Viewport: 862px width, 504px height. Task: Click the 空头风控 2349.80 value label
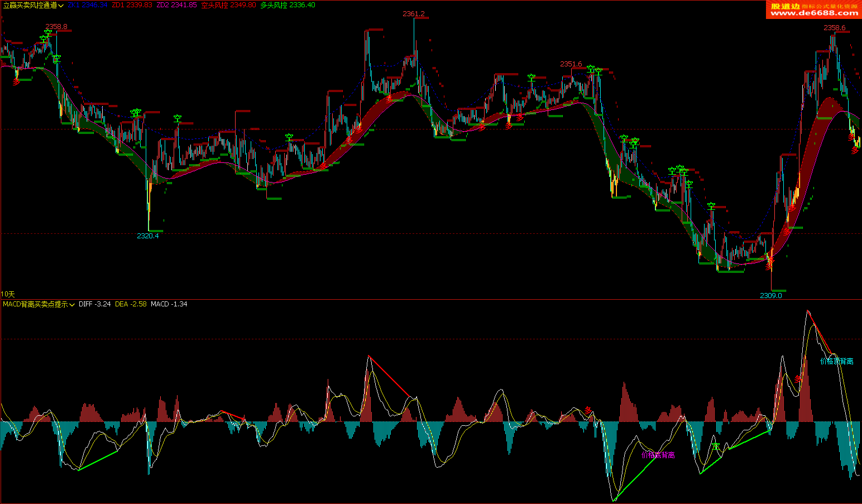(x=228, y=5)
